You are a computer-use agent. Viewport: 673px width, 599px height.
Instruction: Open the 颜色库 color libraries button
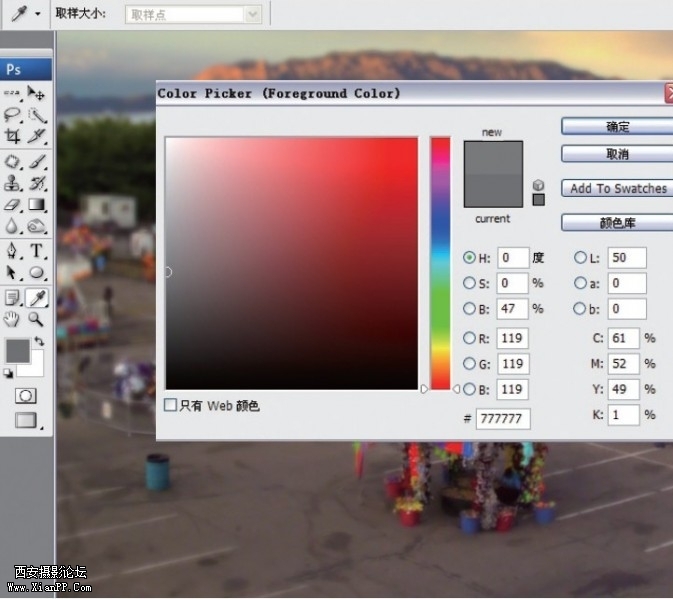coord(616,222)
